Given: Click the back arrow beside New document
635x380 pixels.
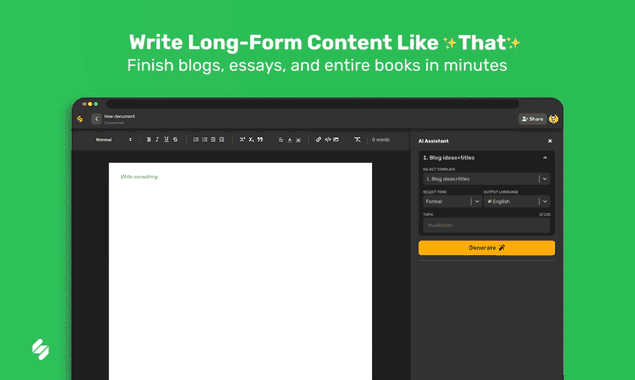Looking at the screenshot, I should tap(96, 119).
